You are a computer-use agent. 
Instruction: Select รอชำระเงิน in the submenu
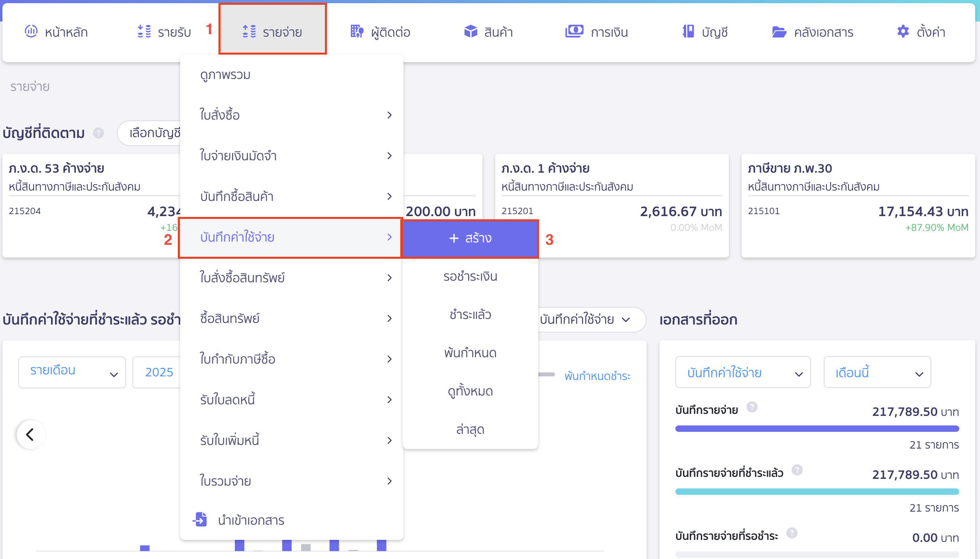click(470, 276)
